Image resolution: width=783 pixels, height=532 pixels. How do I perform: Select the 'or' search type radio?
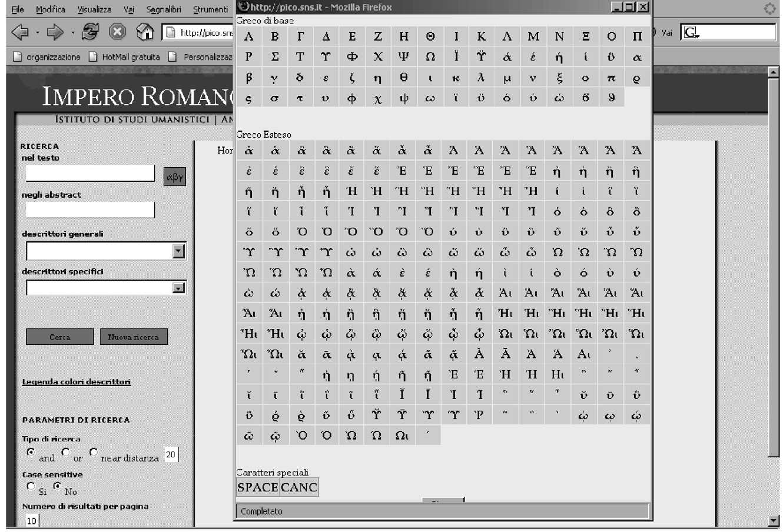[65, 452]
